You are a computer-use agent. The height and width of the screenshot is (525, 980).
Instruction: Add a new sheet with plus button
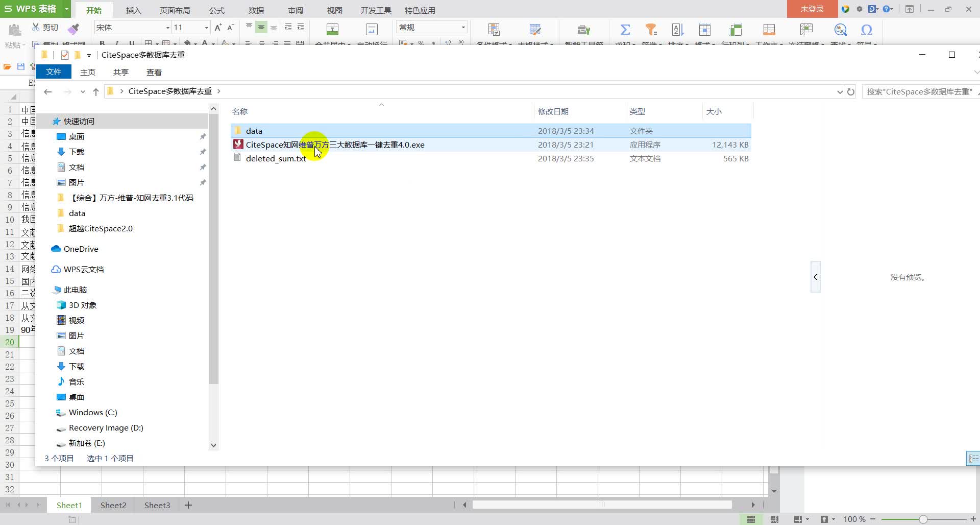point(188,505)
